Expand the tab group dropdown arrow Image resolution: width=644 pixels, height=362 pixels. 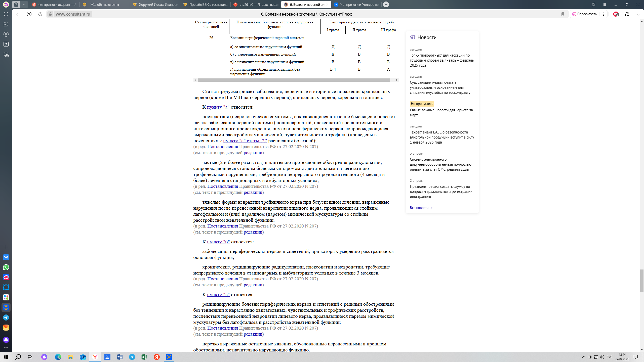tap(24, 5)
